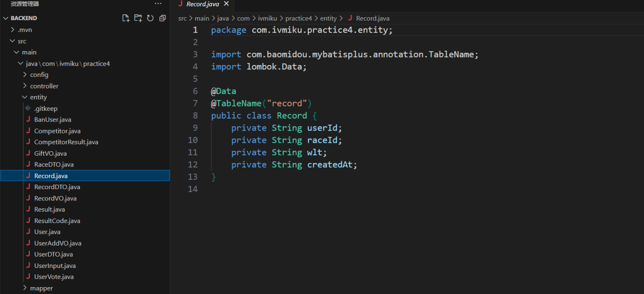The height and width of the screenshot is (294, 644).
Task: Expand the mapper folder
Action: (41, 288)
